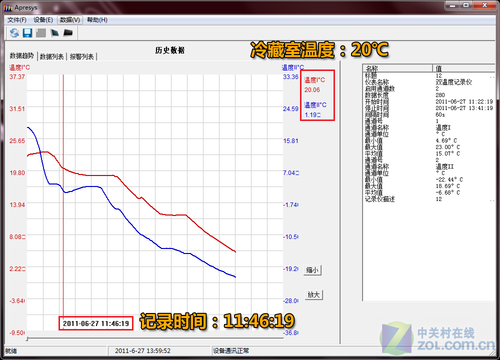The image size is (500, 360).
Task: Click the black folder-shaped toolbar icon
Action: coord(68,33)
